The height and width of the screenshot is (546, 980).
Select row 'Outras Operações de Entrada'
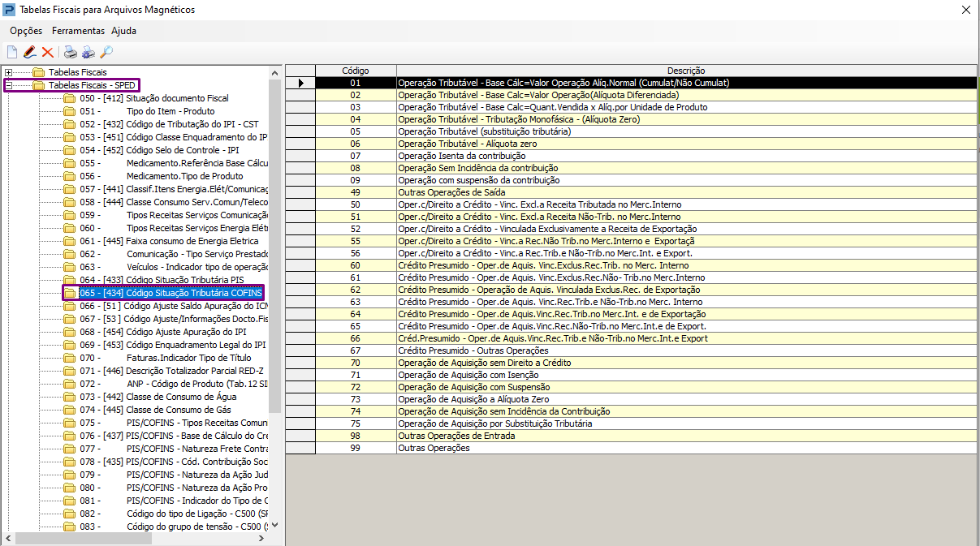(686, 436)
